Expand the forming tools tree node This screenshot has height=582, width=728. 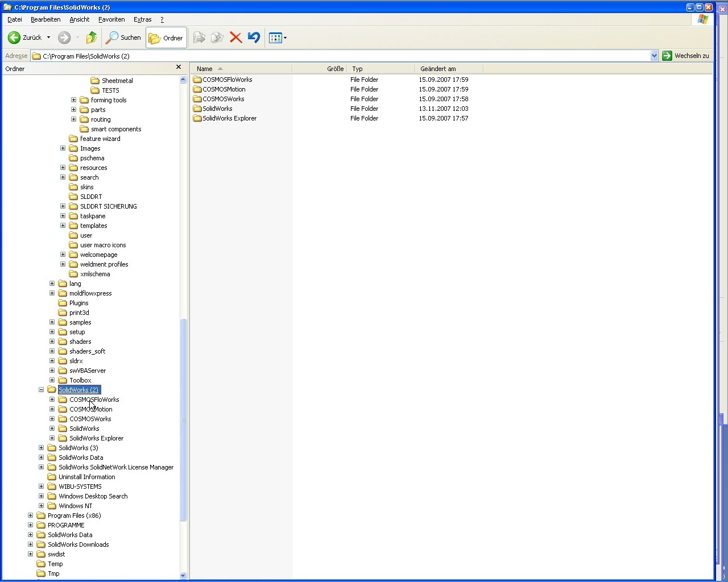[73, 100]
